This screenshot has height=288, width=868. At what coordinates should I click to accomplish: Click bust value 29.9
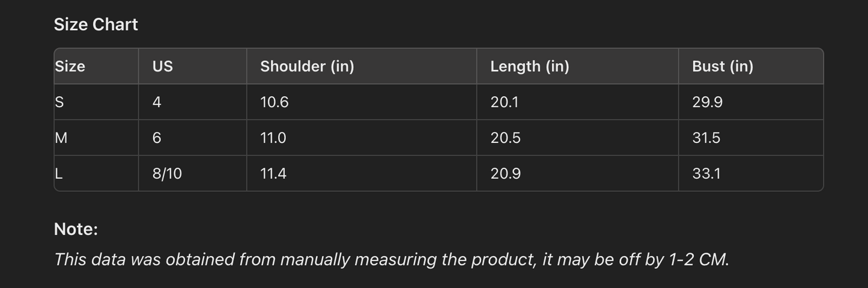(707, 102)
